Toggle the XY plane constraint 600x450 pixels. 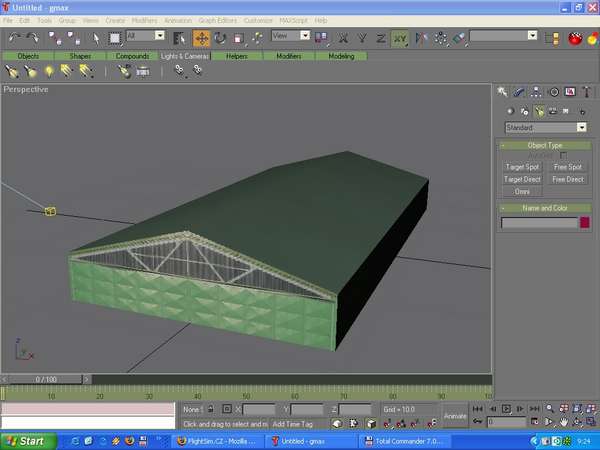point(399,39)
